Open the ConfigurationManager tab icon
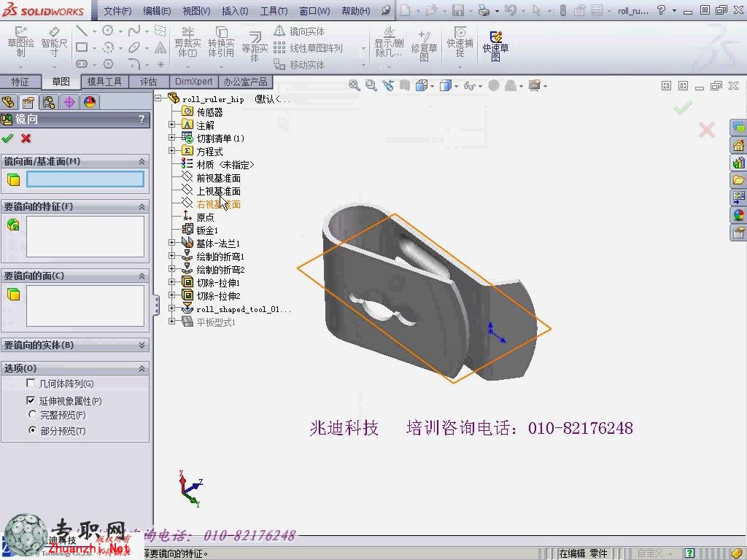The height and width of the screenshot is (560, 747). click(x=49, y=102)
